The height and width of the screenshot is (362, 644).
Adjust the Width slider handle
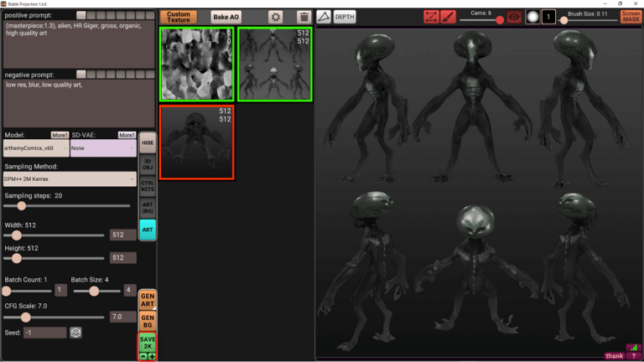point(17,235)
